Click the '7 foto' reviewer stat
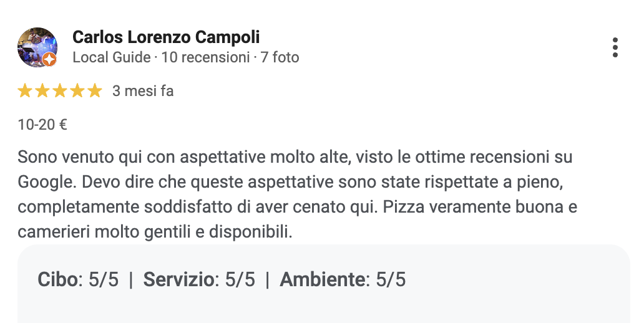This screenshot has height=323, width=644. click(280, 58)
